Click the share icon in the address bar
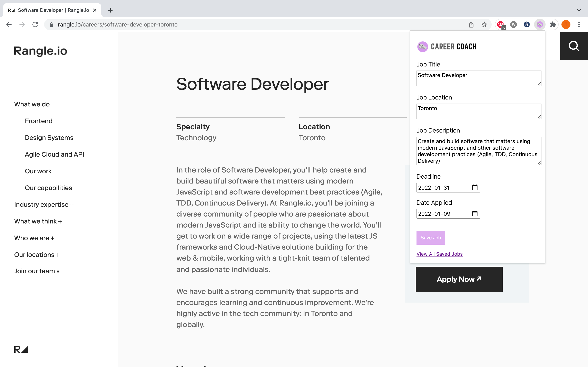 (471, 24)
